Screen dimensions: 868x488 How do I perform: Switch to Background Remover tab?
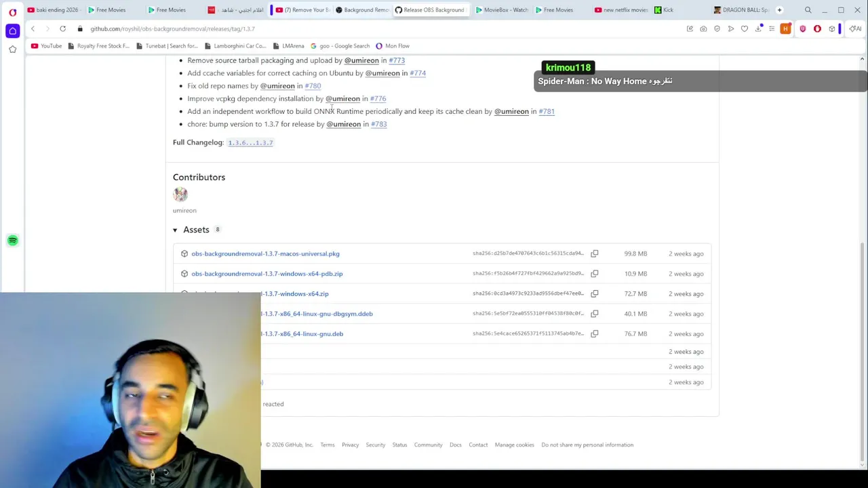pos(362,10)
